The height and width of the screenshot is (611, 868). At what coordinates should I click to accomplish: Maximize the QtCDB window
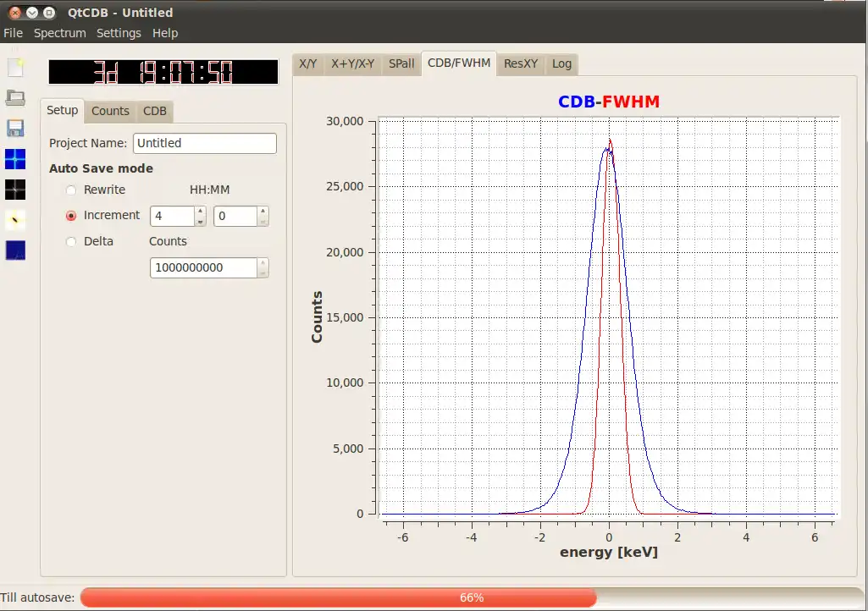49,13
